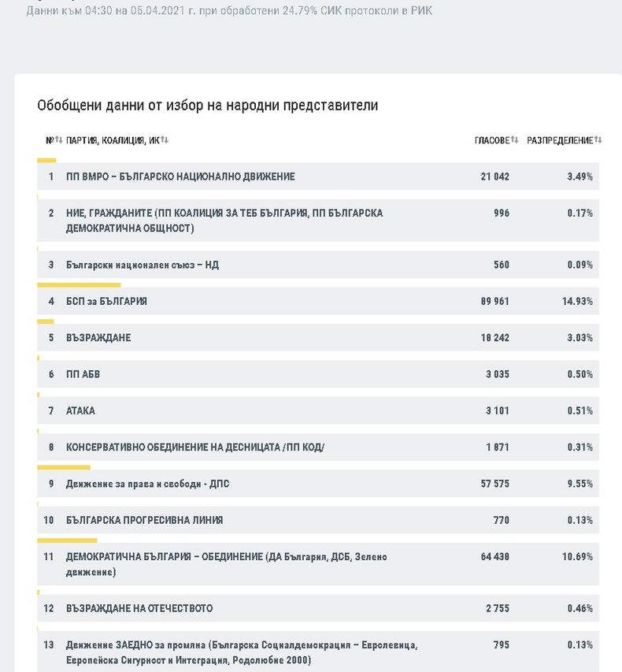Click the РАЗПРЕДЕЛЕНИЕ column header text
The image size is (622, 672).
[x=560, y=140]
